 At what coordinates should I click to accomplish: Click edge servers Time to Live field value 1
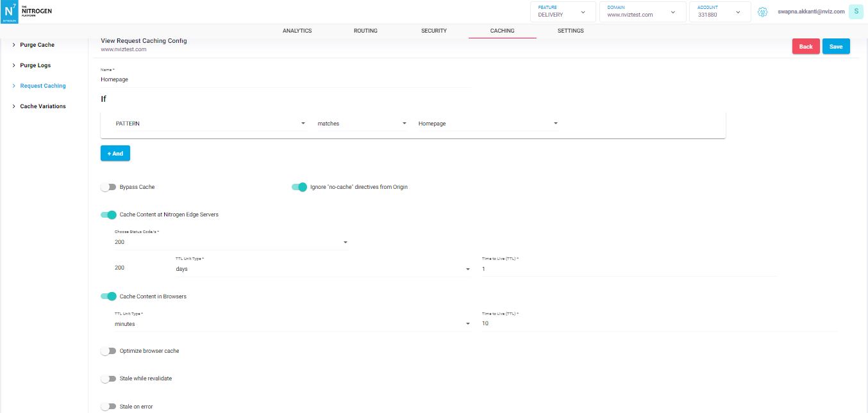629,269
